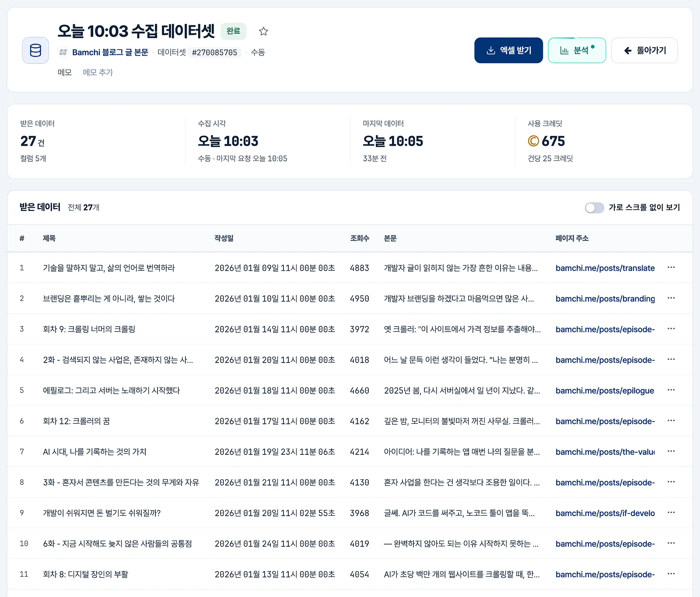Open Bamchi 블로그 글 본문 link
Viewport: 700px width, 597px height.
[110, 52]
